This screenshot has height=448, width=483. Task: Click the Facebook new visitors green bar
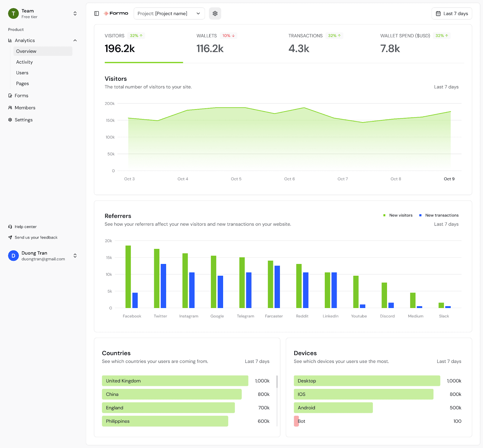[x=128, y=277]
